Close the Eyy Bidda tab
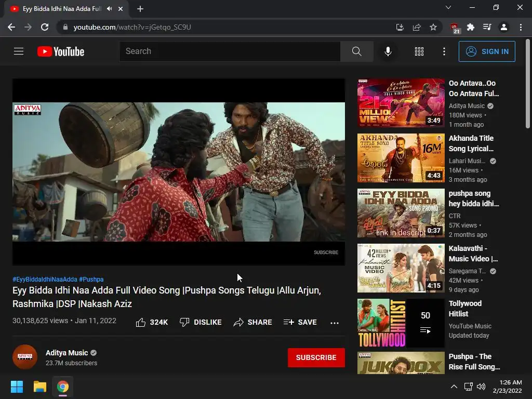This screenshot has width=532, height=399. tap(121, 9)
